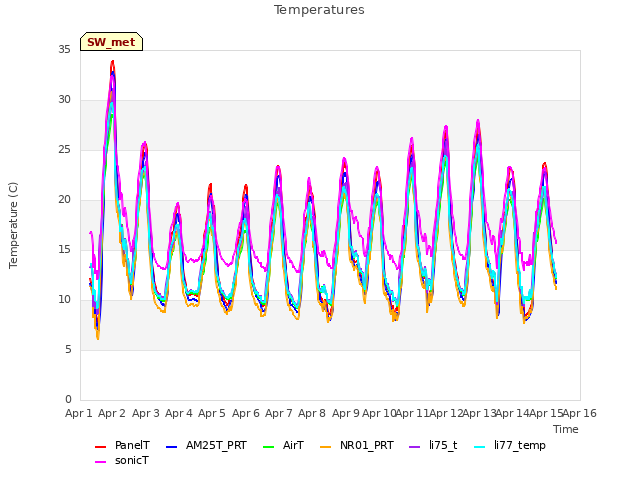Click the PanelT red legend swatch

point(100,447)
